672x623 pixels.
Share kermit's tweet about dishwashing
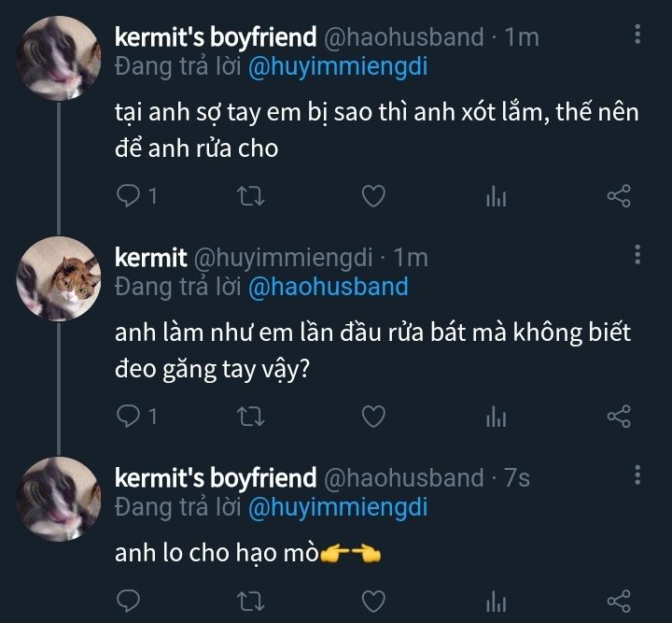tap(619, 416)
